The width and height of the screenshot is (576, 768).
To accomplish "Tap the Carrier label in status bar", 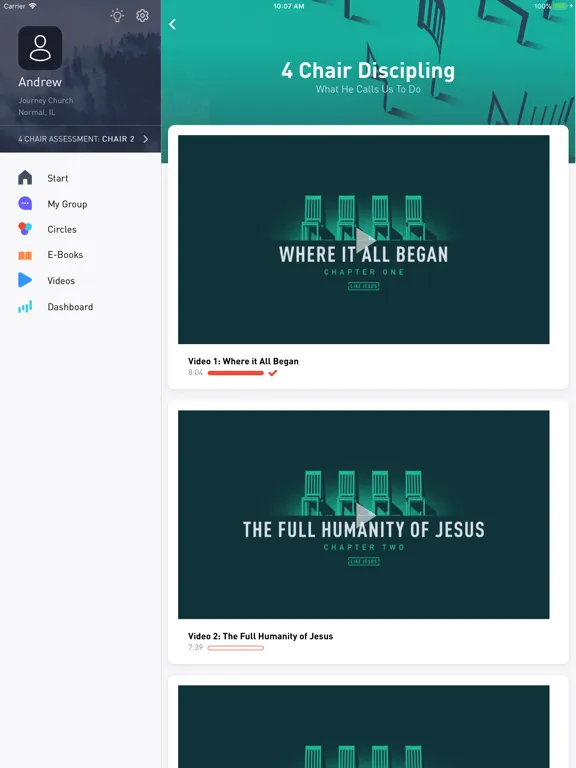I will click(x=14, y=6).
